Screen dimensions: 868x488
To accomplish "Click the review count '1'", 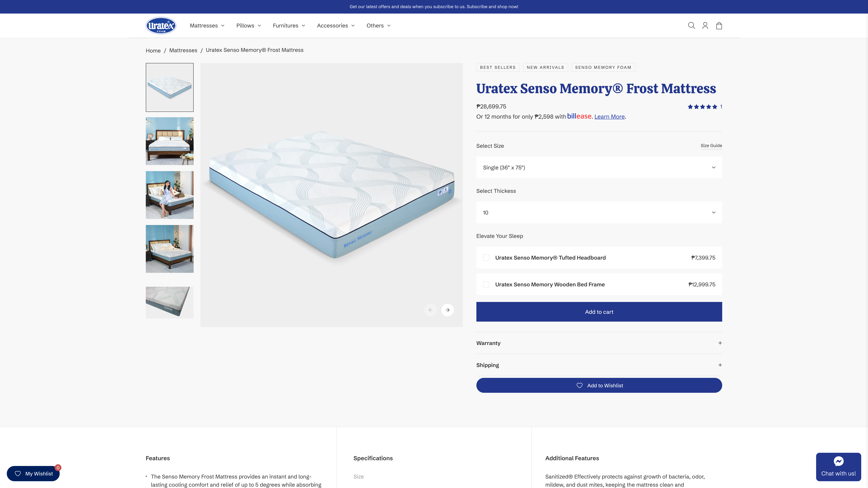I will [x=721, y=107].
